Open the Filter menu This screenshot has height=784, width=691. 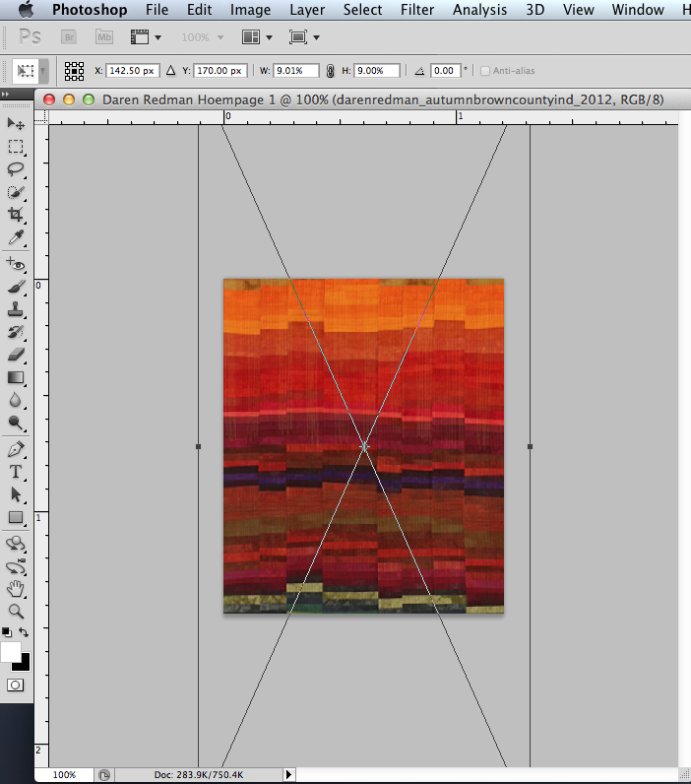point(417,10)
